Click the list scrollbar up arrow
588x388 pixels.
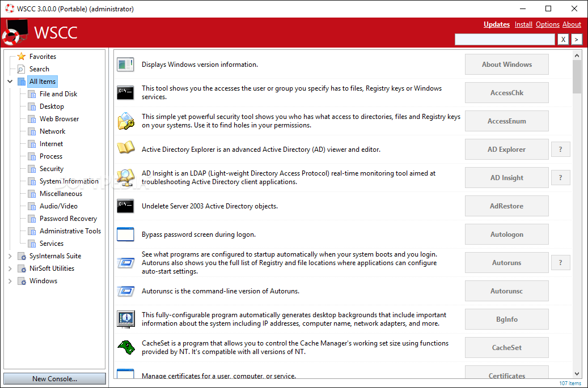tap(577, 56)
